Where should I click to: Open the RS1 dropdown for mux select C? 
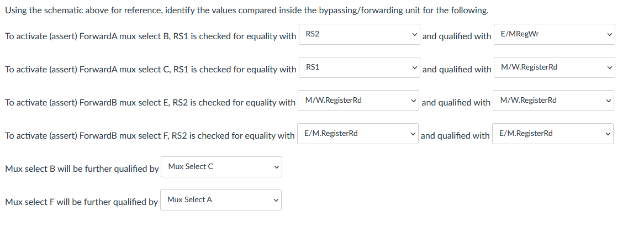click(360, 67)
